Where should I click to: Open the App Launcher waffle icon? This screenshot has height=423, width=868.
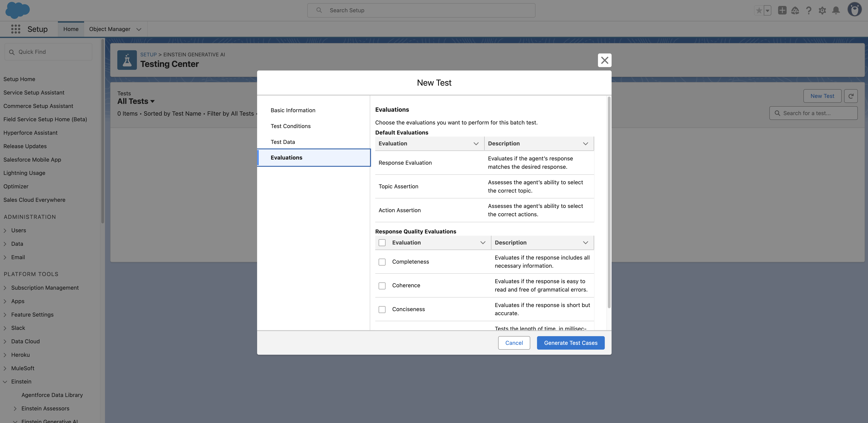[x=15, y=29]
